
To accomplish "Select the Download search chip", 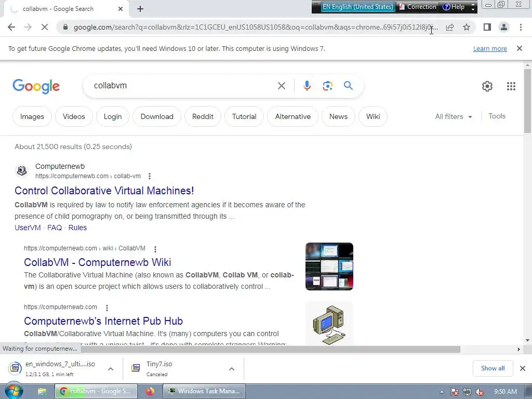I will click(157, 116).
